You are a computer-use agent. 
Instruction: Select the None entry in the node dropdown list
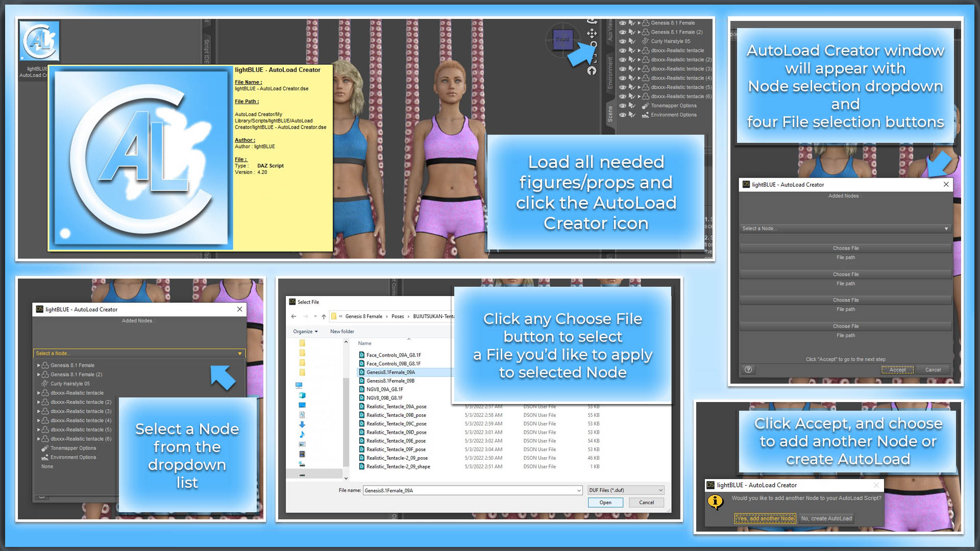coord(47,466)
